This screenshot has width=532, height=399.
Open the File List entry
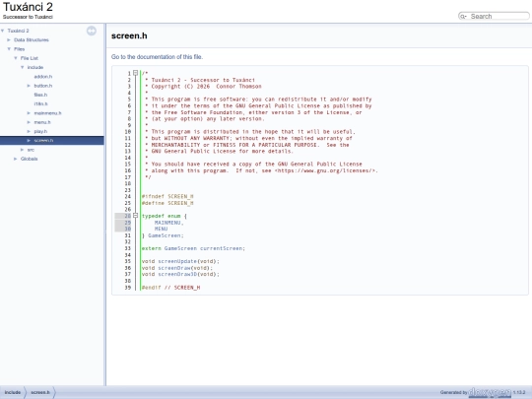tap(30, 58)
